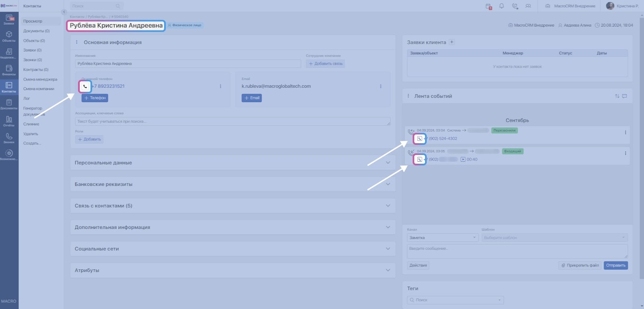Open Отчёты section in left sidebar
This screenshot has width=644, height=309.
[9, 121]
